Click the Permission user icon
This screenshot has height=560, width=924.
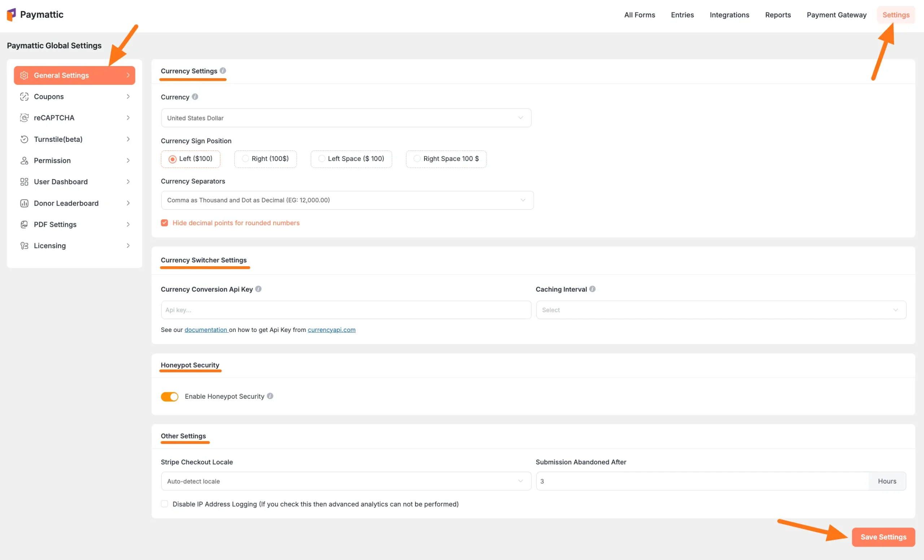(24, 161)
